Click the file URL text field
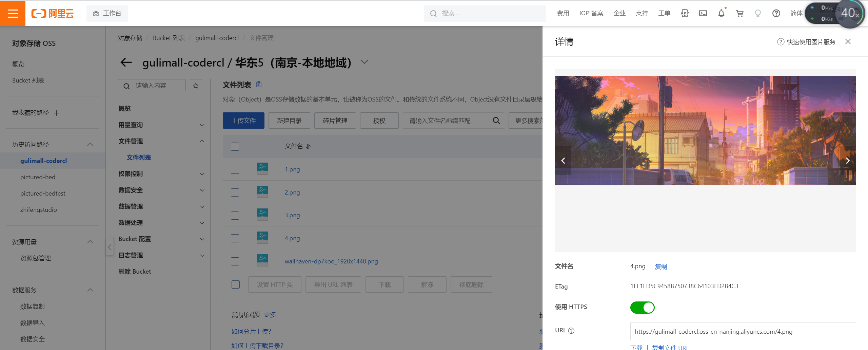868x350 pixels. 743,331
